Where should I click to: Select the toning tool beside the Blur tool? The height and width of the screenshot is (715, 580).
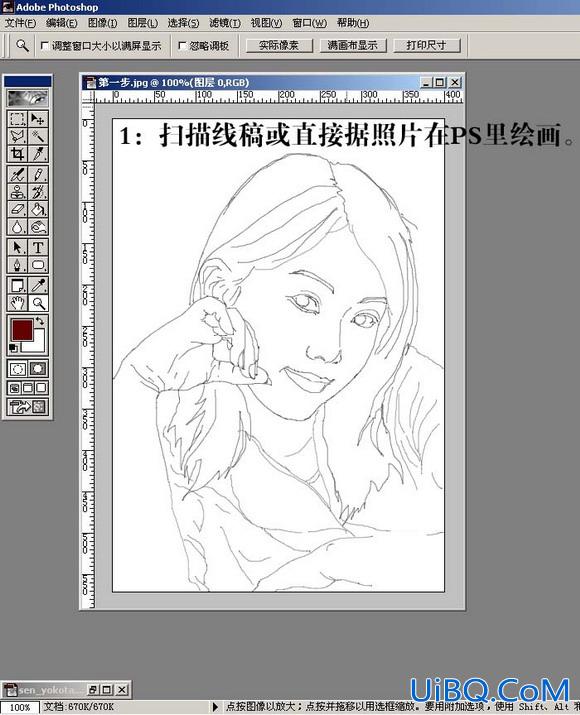point(38,227)
